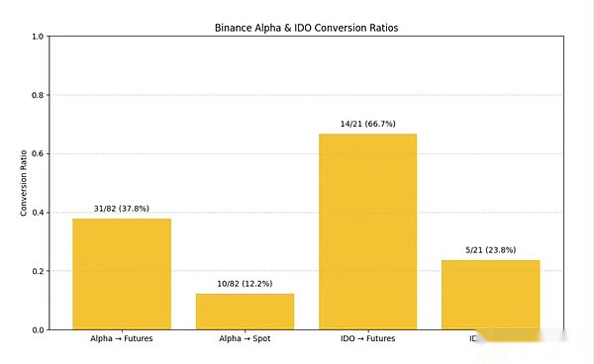594x364 pixels.
Task: Click the 0.6 y-axis tick label
Action: [x=38, y=154]
